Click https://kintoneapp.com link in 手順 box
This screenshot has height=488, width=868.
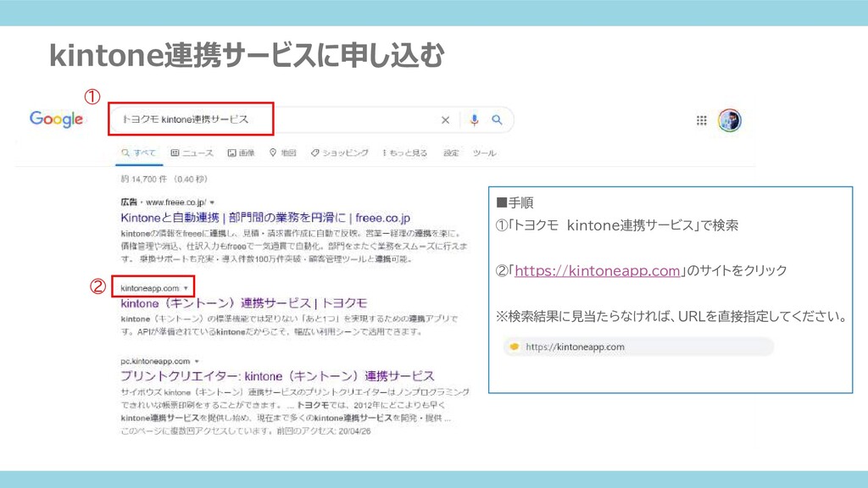[598, 270]
